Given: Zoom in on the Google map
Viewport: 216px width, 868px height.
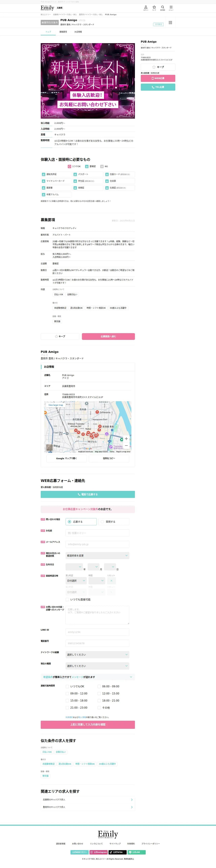Looking at the screenshot, I should point(126,439).
